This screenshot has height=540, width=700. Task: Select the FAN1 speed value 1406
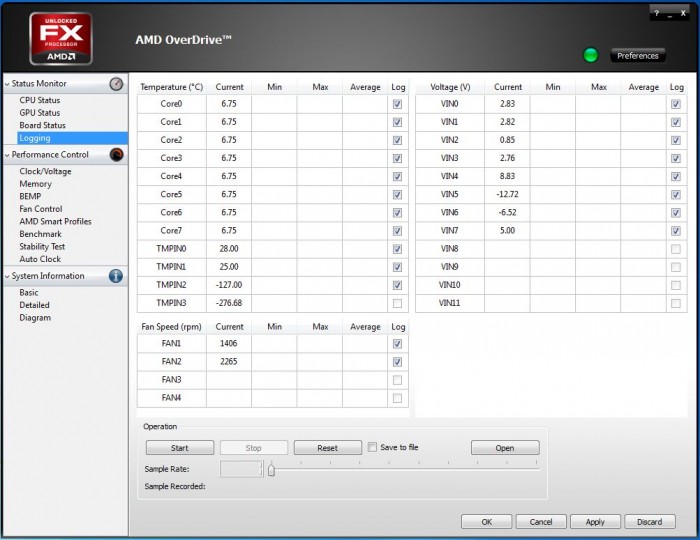(x=229, y=343)
